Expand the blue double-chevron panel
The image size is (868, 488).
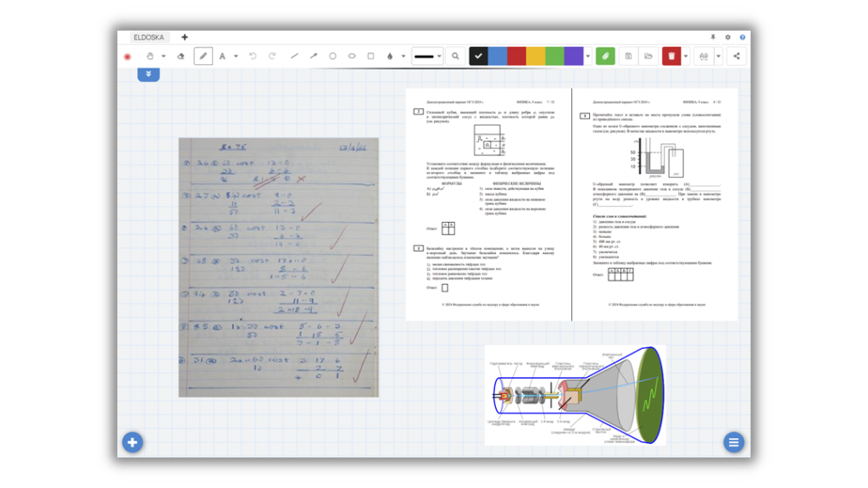coord(148,75)
